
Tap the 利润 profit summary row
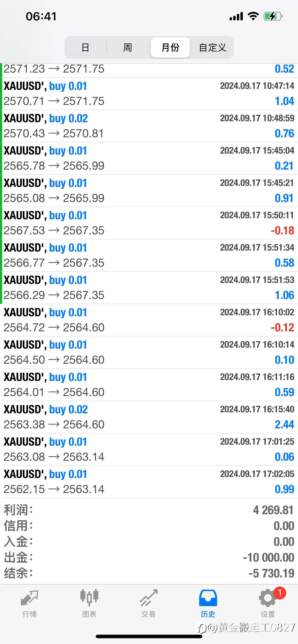point(149,510)
